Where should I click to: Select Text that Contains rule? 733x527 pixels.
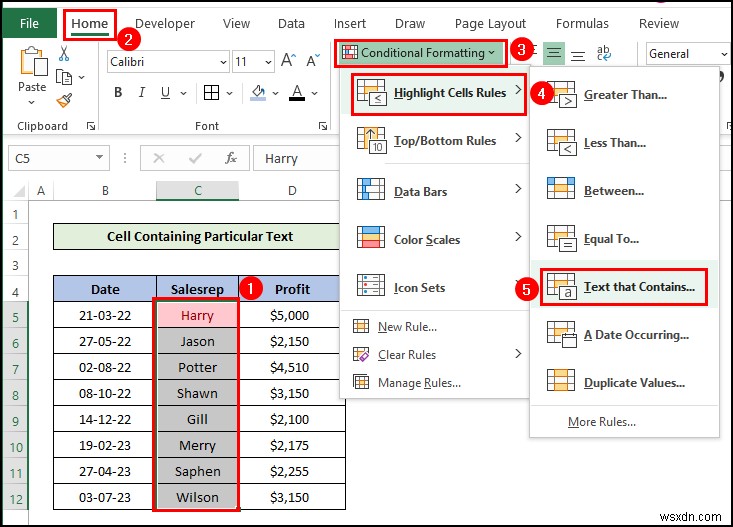623,287
